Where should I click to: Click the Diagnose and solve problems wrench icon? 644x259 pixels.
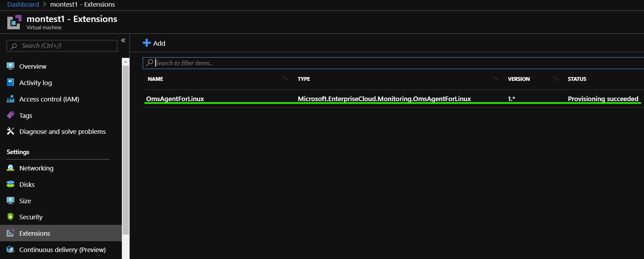click(10, 131)
